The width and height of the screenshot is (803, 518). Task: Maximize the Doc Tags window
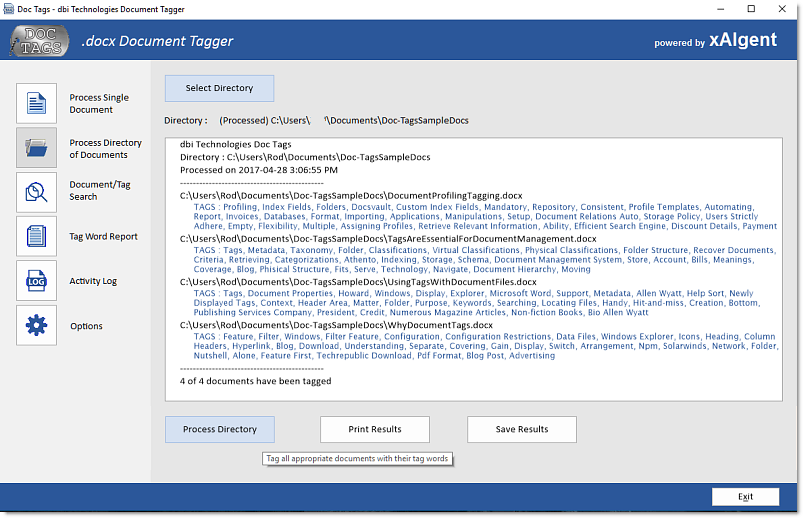coord(751,9)
